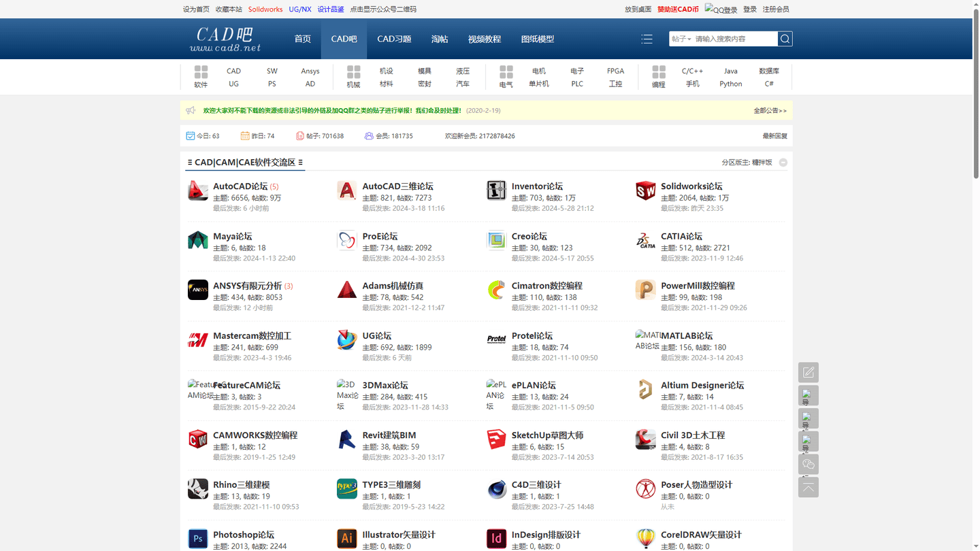Open the 全部公告>> link

click(770, 110)
